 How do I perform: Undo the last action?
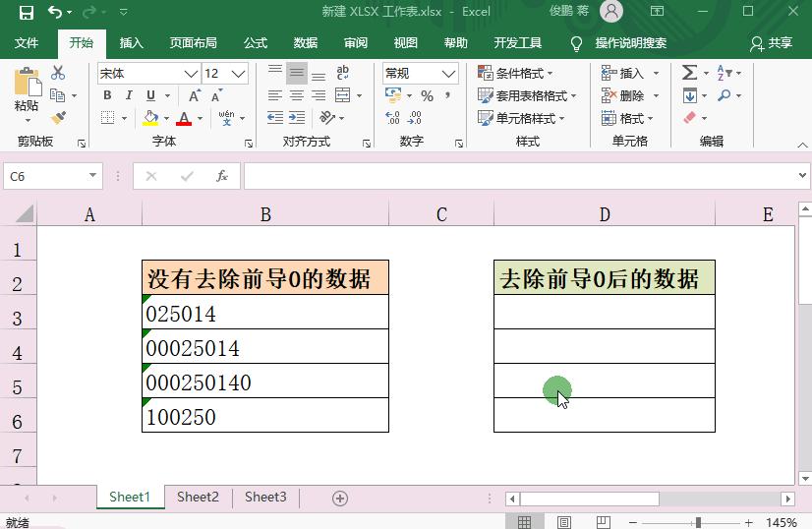click(x=55, y=12)
